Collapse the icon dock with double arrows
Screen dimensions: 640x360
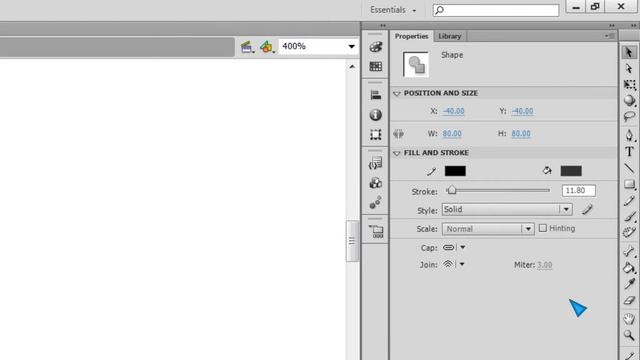[383, 26]
